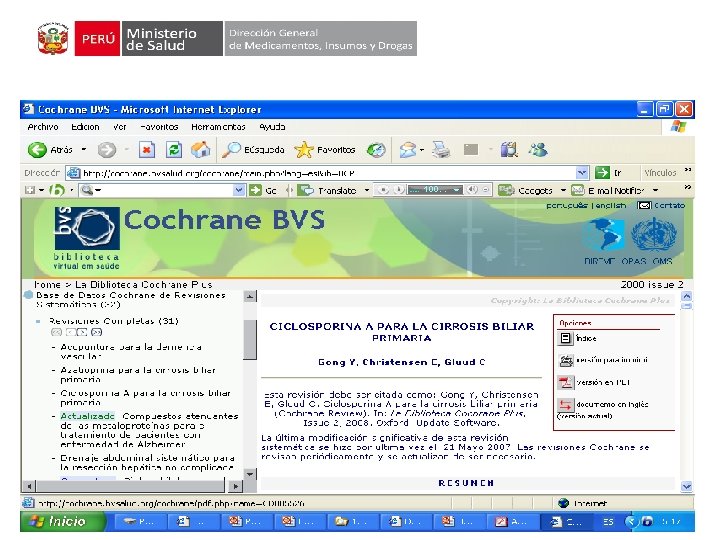Image resolution: width=720 pixels, height=540 pixels.
Task: Click the home breadcrumb link
Action: coord(47,285)
